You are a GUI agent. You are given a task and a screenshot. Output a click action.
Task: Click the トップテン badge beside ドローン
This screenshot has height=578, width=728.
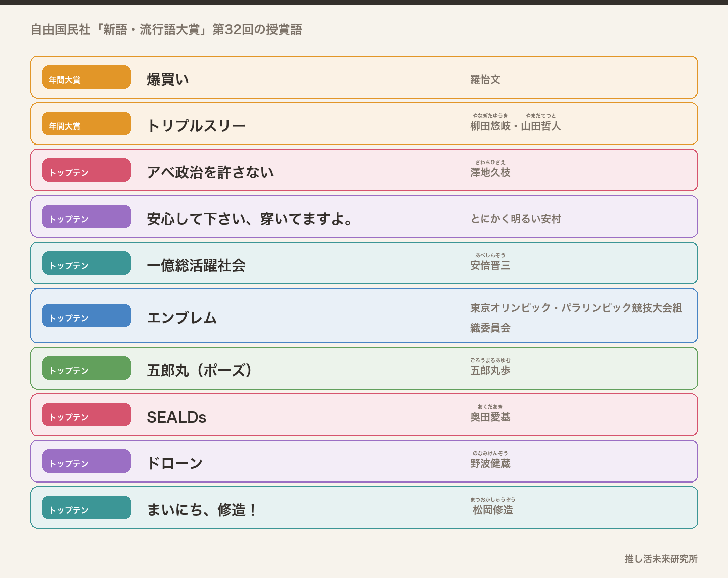tap(86, 461)
